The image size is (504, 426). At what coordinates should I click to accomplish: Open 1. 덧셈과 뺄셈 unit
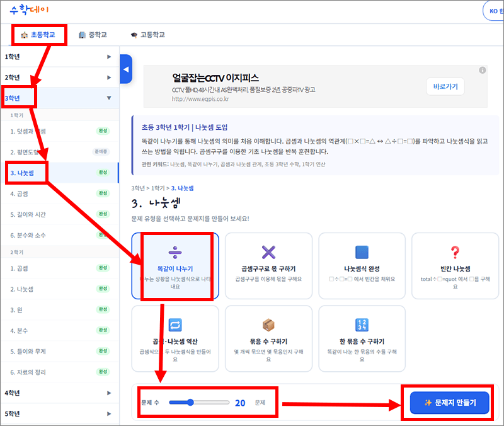tap(60, 131)
